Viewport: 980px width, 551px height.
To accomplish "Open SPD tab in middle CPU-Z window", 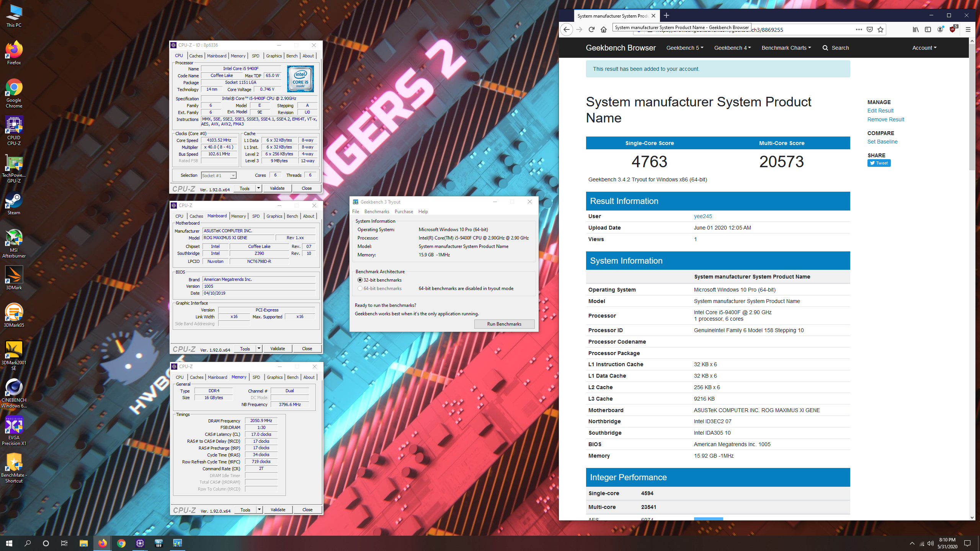I will click(x=256, y=216).
